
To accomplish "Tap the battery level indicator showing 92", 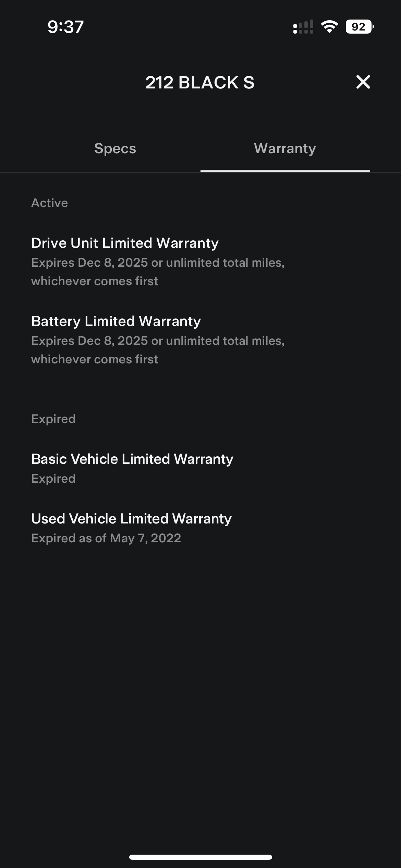I will click(x=359, y=27).
